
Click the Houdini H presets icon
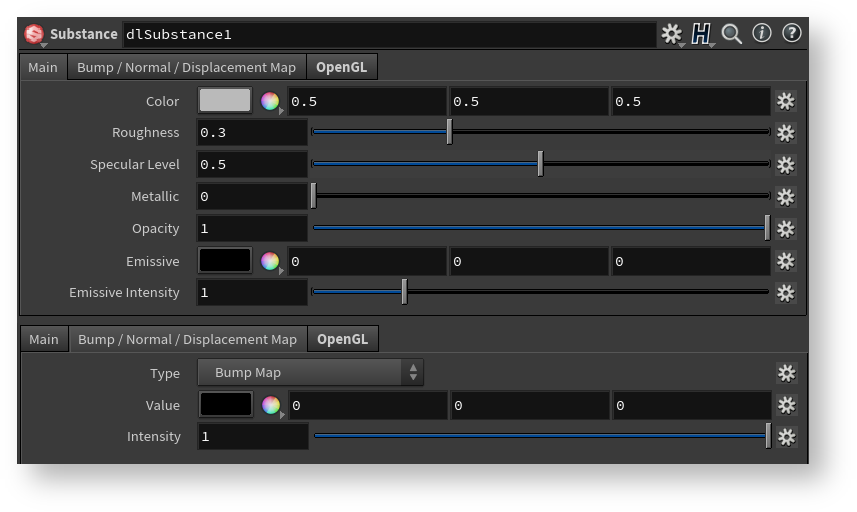point(701,34)
